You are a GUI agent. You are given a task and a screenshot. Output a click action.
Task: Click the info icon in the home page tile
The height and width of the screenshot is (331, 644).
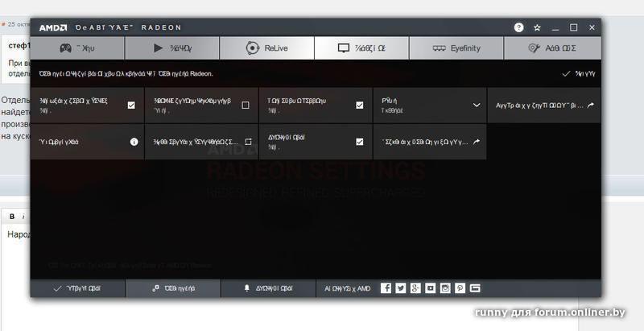(134, 142)
